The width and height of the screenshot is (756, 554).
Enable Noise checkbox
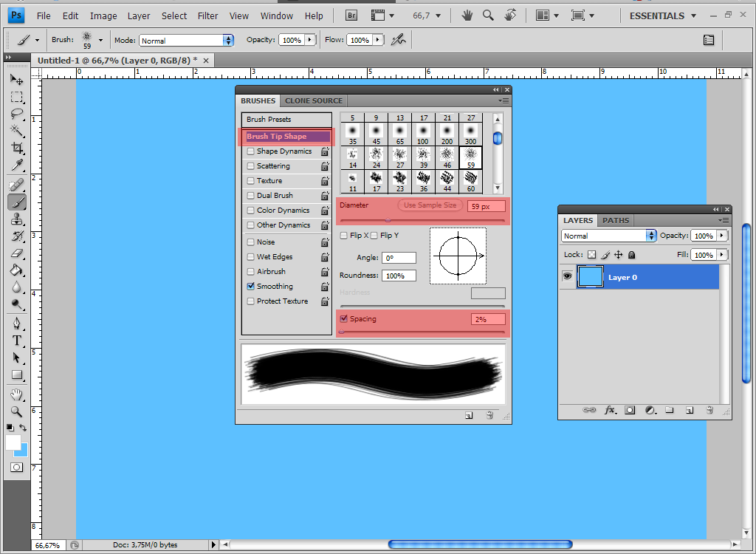point(251,242)
